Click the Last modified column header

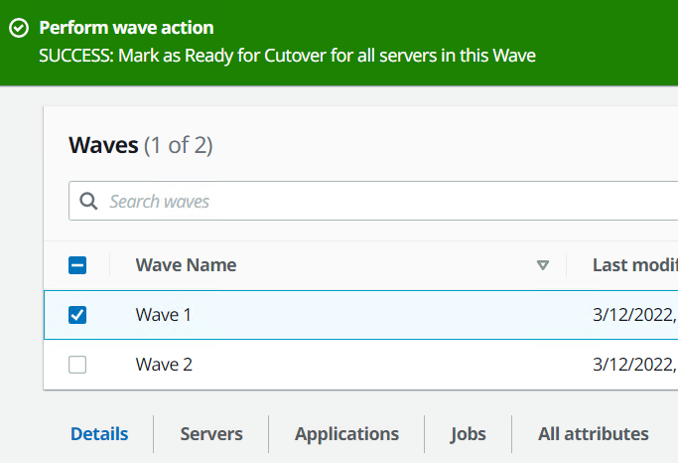pyautogui.click(x=634, y=265)
